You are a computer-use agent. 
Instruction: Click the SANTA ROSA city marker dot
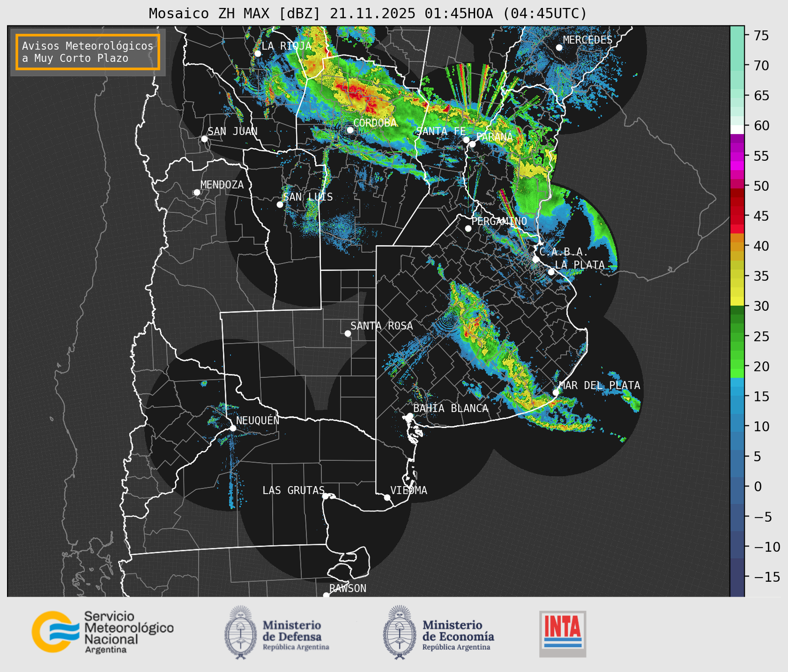(x=348, y=334)
